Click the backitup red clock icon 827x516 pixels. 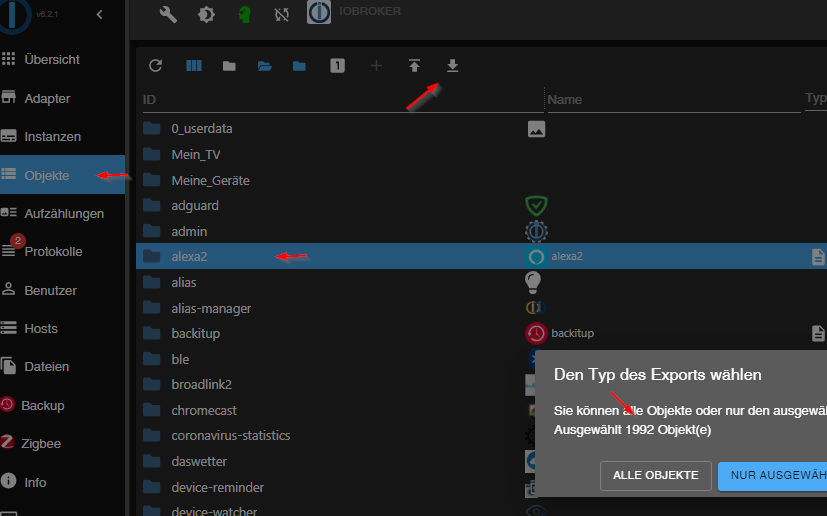click(x=536, y=333)
